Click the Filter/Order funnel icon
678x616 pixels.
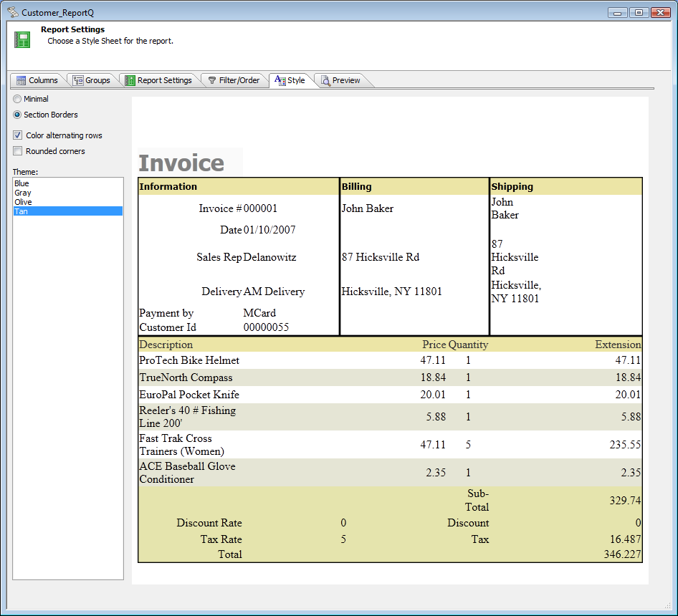pos(212,80)
